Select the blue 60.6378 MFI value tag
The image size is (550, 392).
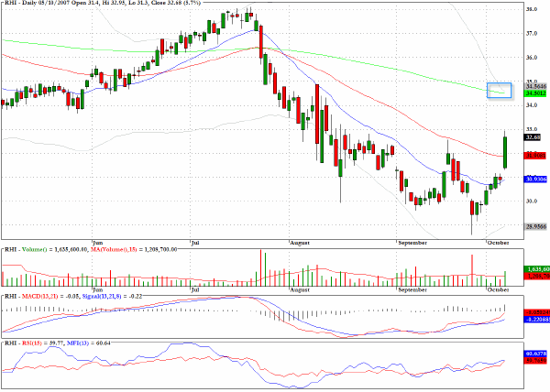pyautogui.click(x=535, y=354)
